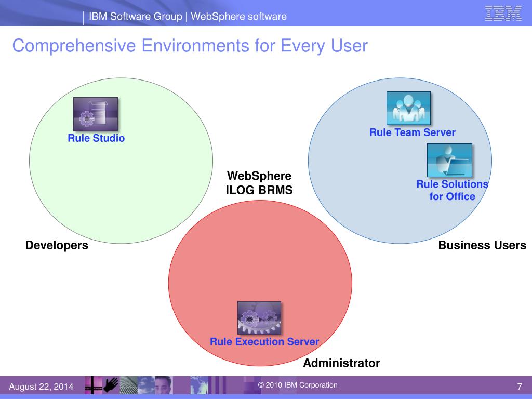Click the slide title 'Comprehensive Environments for Every User'
532x399 pixels.
pos(190,46)
